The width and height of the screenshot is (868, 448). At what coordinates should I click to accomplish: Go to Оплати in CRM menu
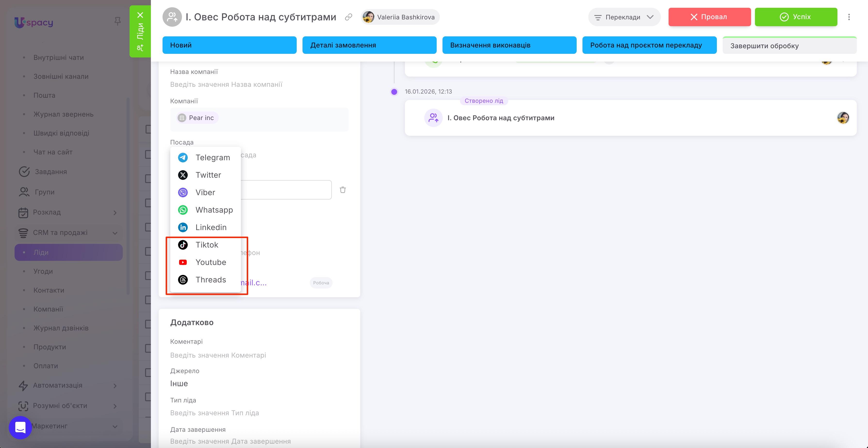coord(46,366)
